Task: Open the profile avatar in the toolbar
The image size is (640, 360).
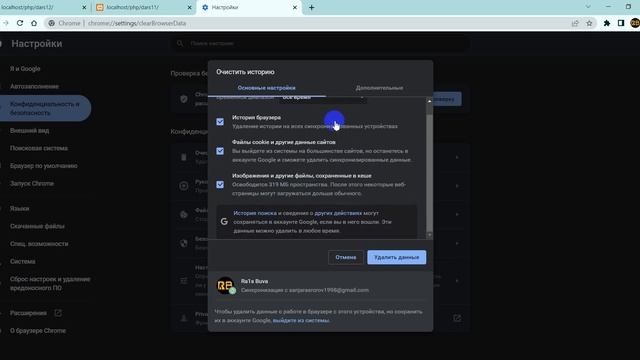Action: [x=635, y=23]
